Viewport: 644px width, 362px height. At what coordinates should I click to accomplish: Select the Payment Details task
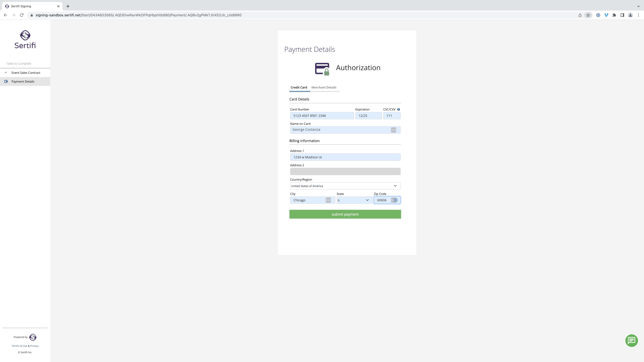pyautogui.click(x=25, y=81)
